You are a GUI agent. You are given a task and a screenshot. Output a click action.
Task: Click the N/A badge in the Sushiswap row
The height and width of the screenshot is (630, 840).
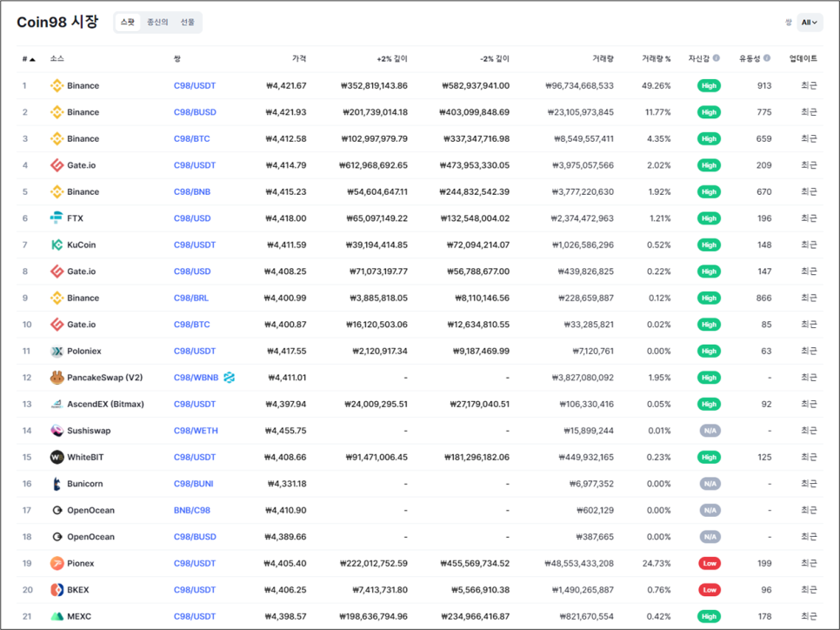(709, 431)
